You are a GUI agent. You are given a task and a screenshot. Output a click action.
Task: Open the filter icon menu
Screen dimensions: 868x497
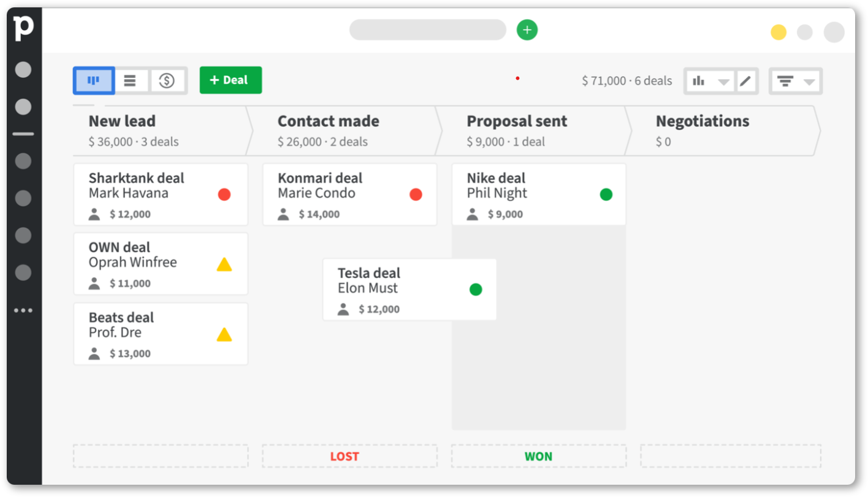(x=785, y=81)
